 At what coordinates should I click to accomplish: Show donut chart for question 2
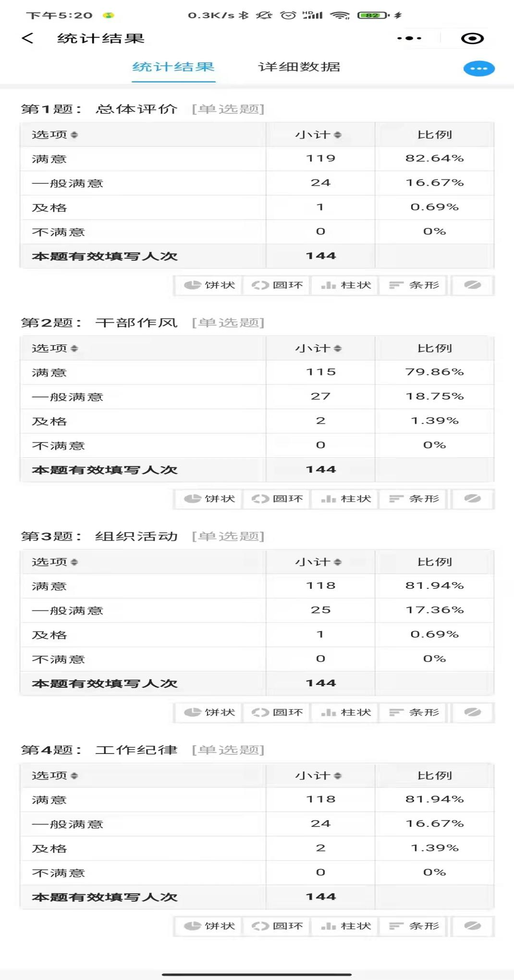(277, 499)
